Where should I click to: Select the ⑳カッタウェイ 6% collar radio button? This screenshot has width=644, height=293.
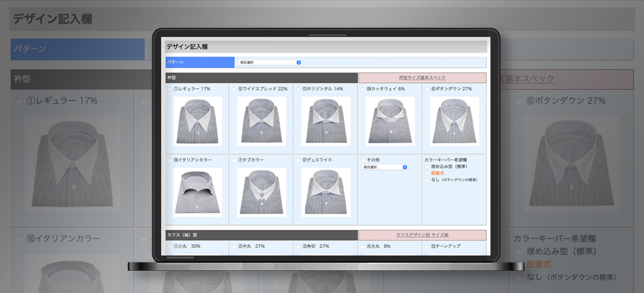pos(363,88)
